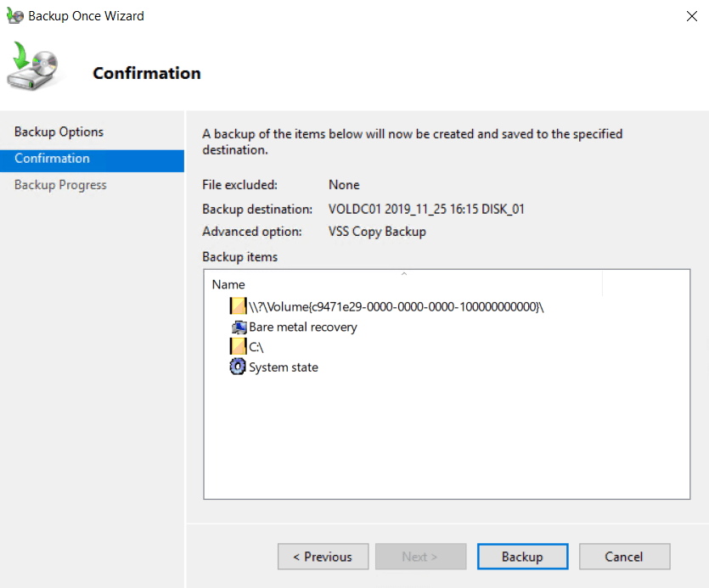Start the backup with the Backup button
This screenshot has height=588, width=709.
coord(522,557)
